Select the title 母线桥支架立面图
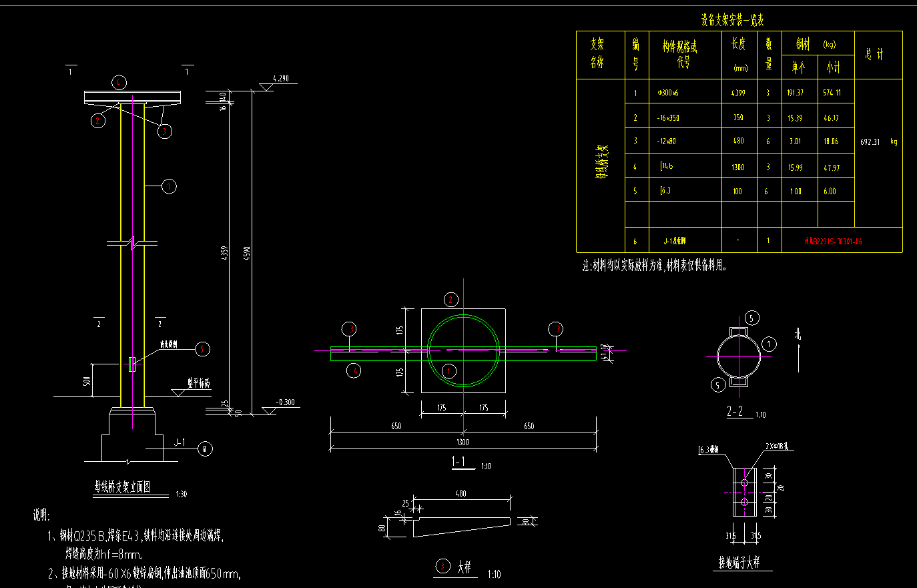 (x=122, y=487)
